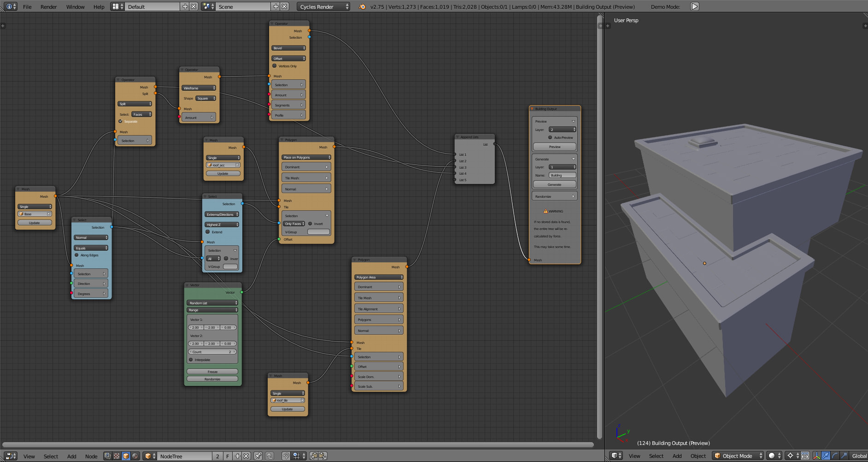
Task: Click the paste nodes from clipboard icon
Action: click(x=323, y=456)
